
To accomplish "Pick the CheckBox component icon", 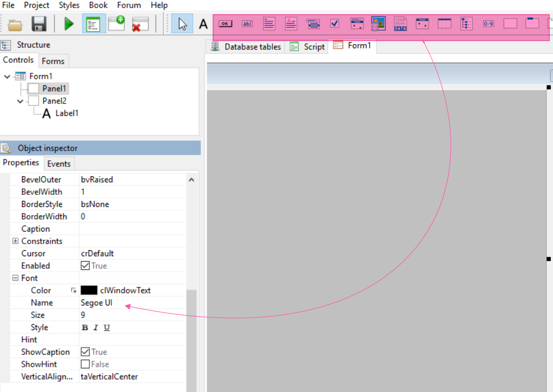I will 335,24.
